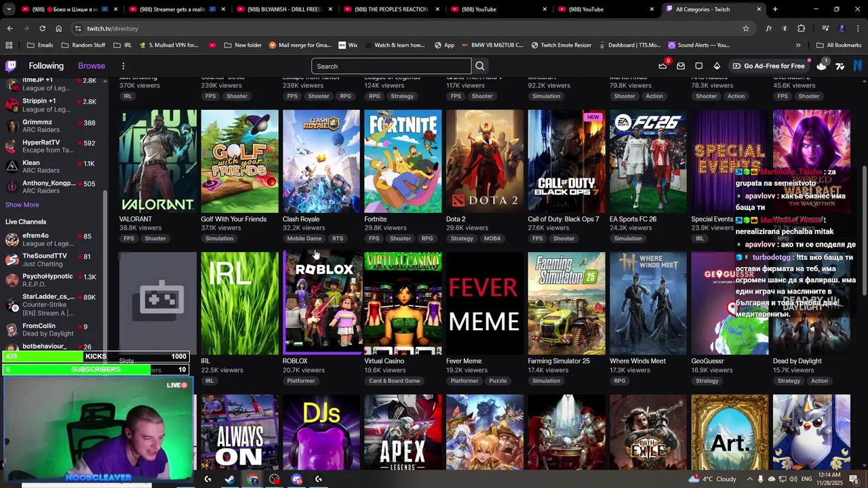Screen dimensions: 868x488
Task: Open the Twitch whispers chat icon
Action: pyautogui.click(x=698, y=66)
